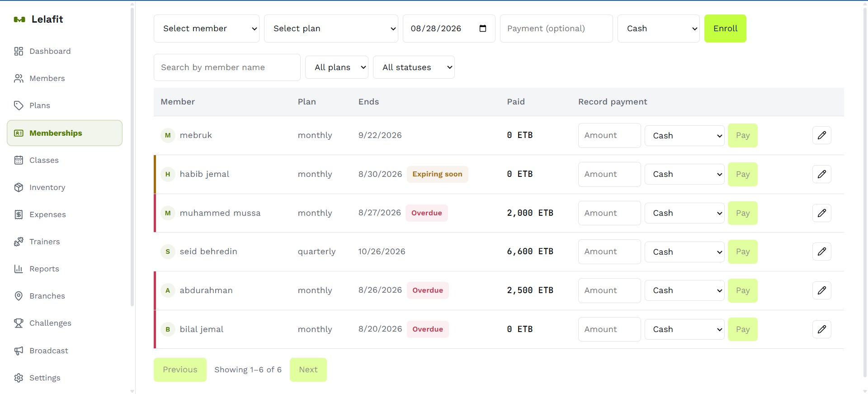
Task: Go to Dashboard page
Action: coord(65,51)
